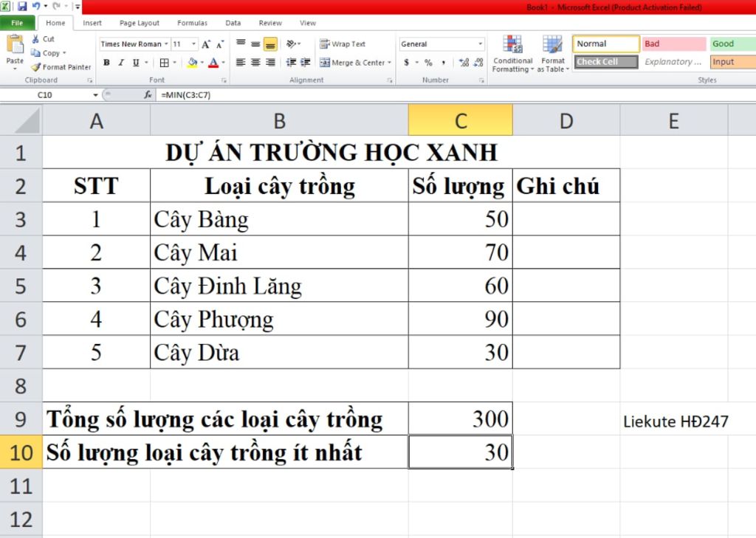Select column C header
756x538 pixels.
(461, 120)
